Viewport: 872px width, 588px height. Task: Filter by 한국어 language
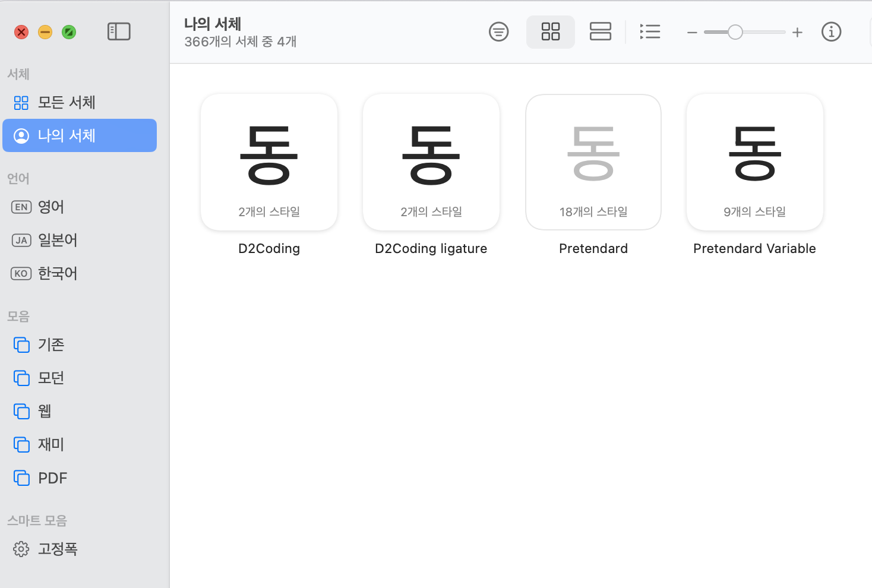[x=80, y=273]
